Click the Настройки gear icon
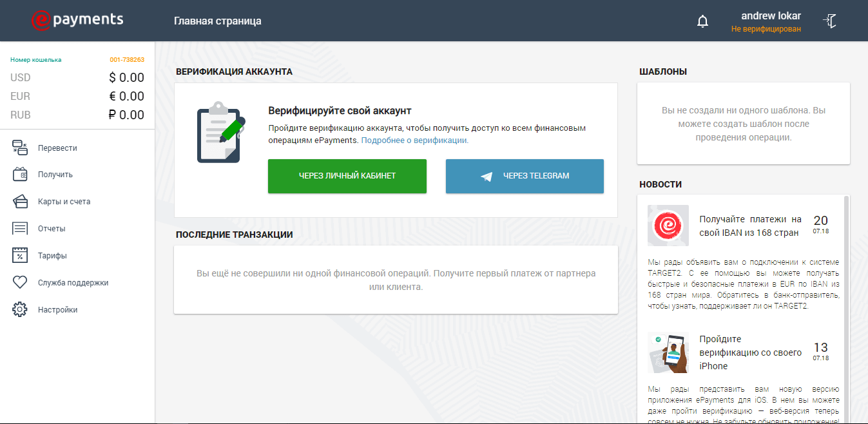This screenshot has height=424, width=868. (20, 309)
